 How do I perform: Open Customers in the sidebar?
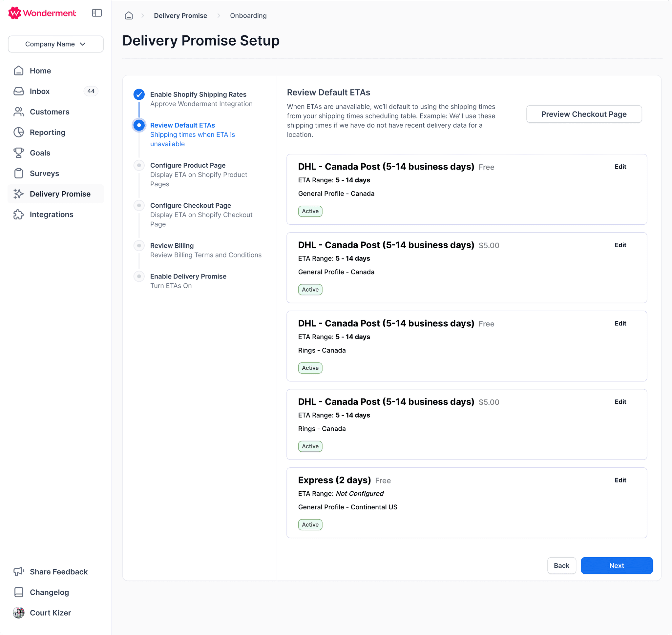pyautogui.click(x=50, y=112)
